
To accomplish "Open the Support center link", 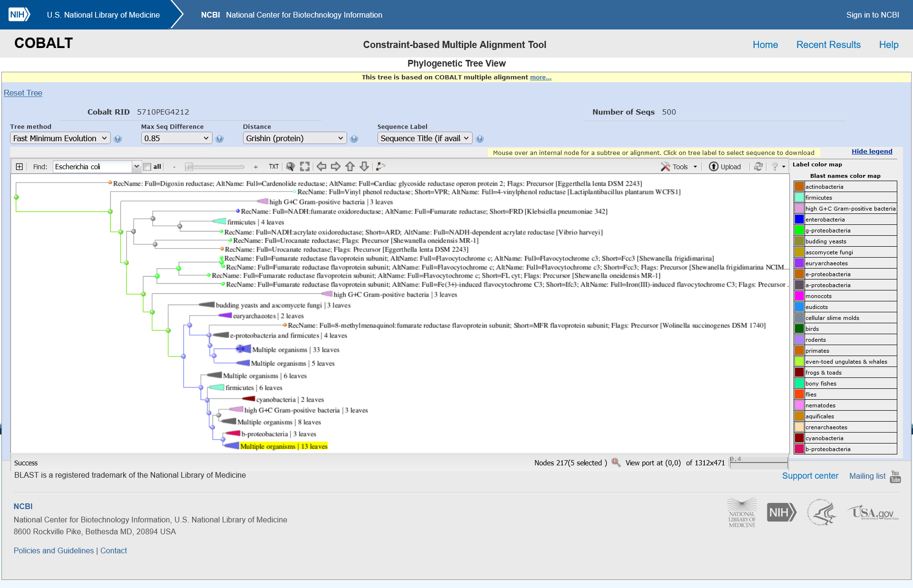I will point(810,476).
